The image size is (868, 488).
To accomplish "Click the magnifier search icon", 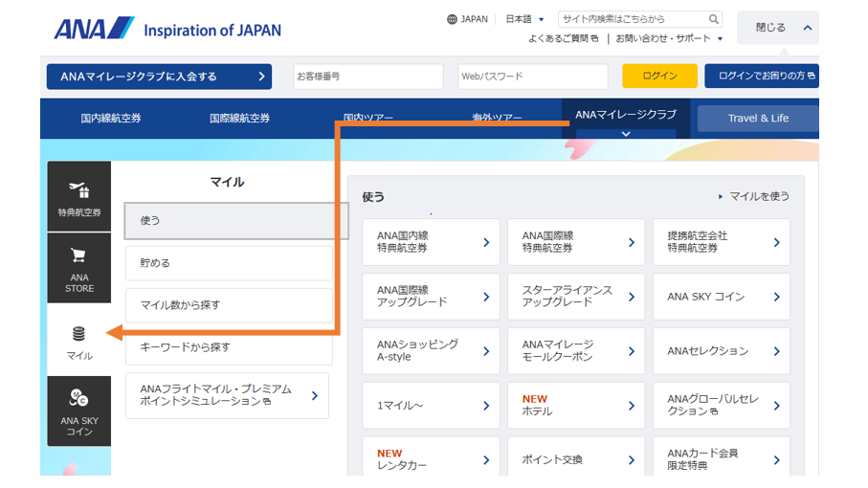I will (714, 19).
